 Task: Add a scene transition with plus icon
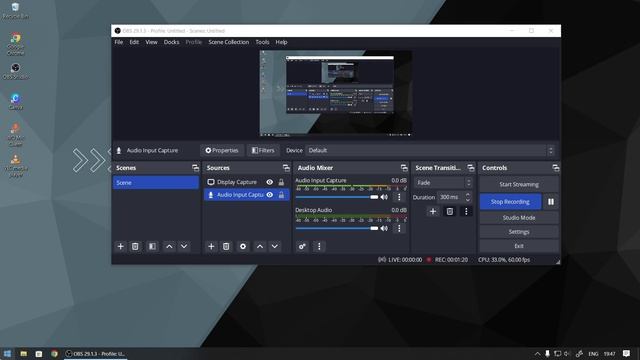(433, 211)
